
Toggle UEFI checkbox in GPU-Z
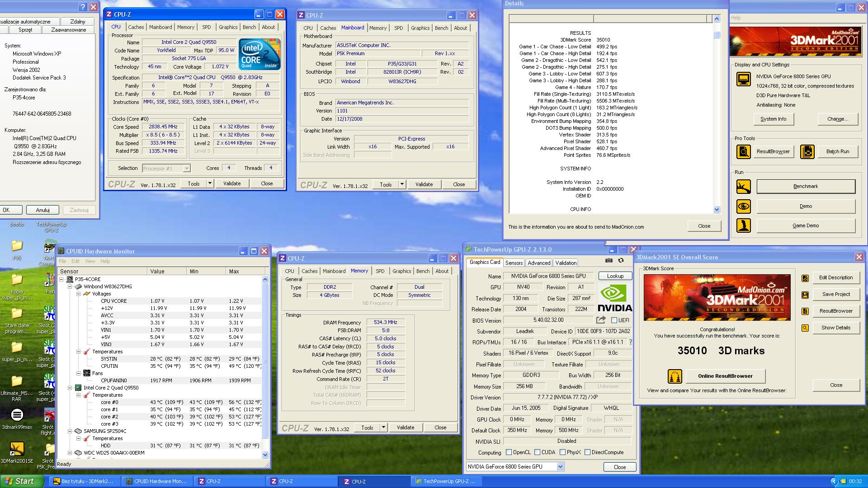(x=614, y=320)
